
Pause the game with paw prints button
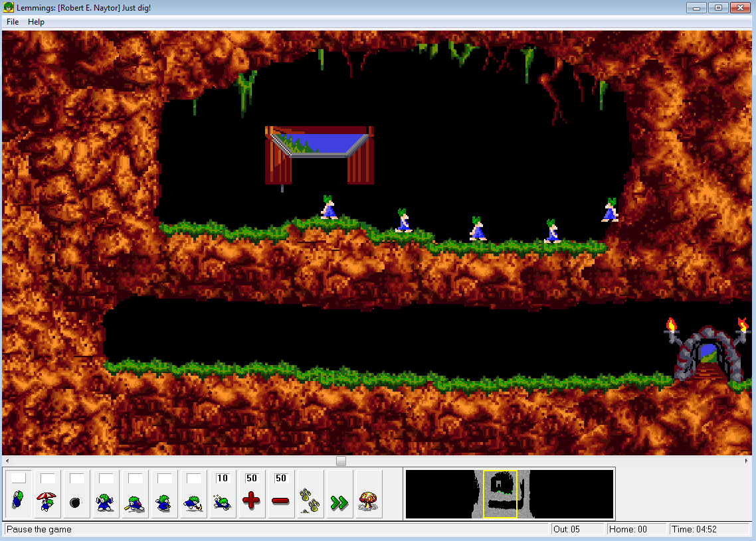tap(310, 495)
